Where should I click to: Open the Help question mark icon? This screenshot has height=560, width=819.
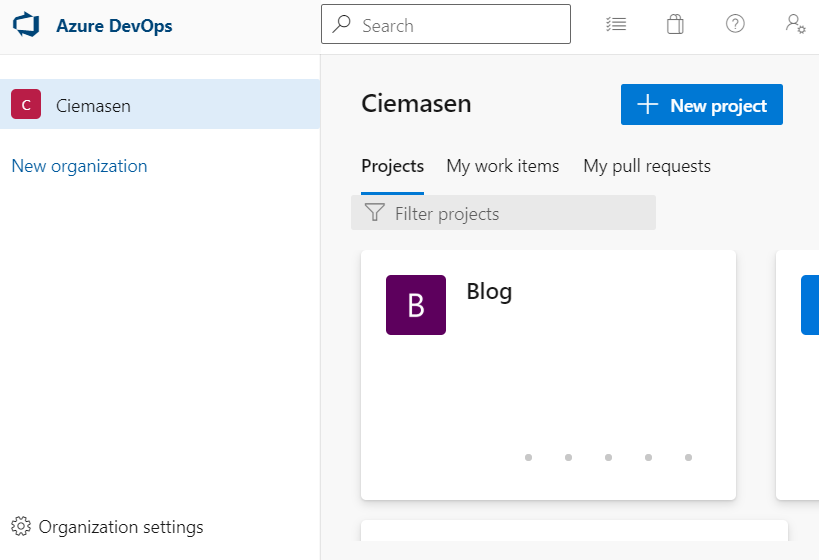(x=735, y=24)
